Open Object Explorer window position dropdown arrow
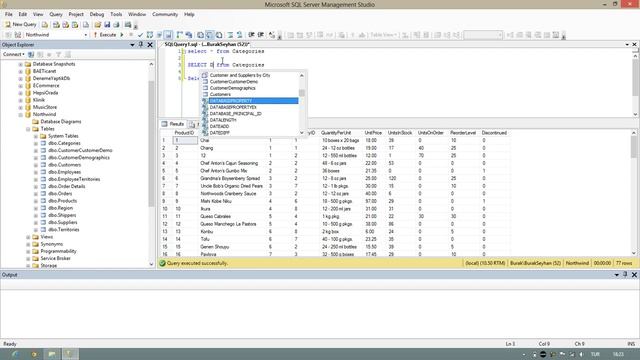This screenshot has width=640, height=360. pyautogui.click(x=132, y=45)
